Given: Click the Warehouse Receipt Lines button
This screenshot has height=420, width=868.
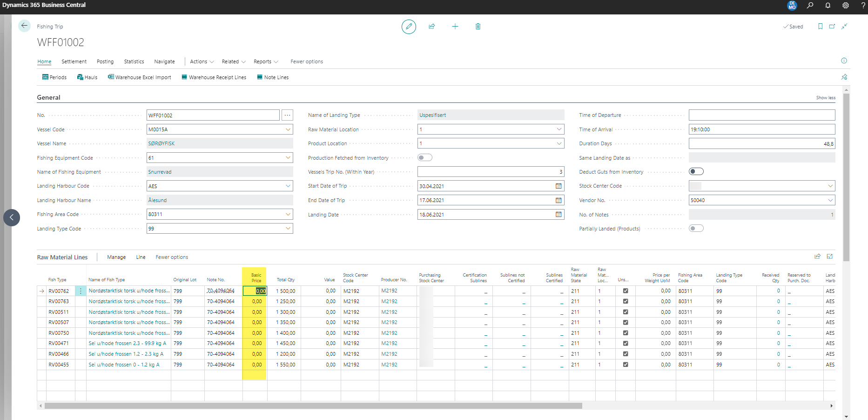Looking at the screenshot, I should coord(214,77).
